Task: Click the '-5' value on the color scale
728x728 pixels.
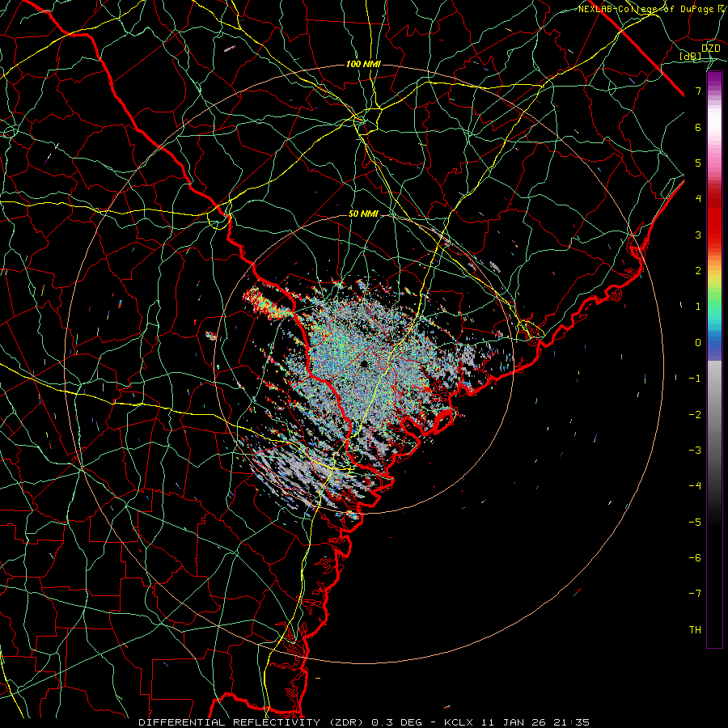Action: pos(695,522)
